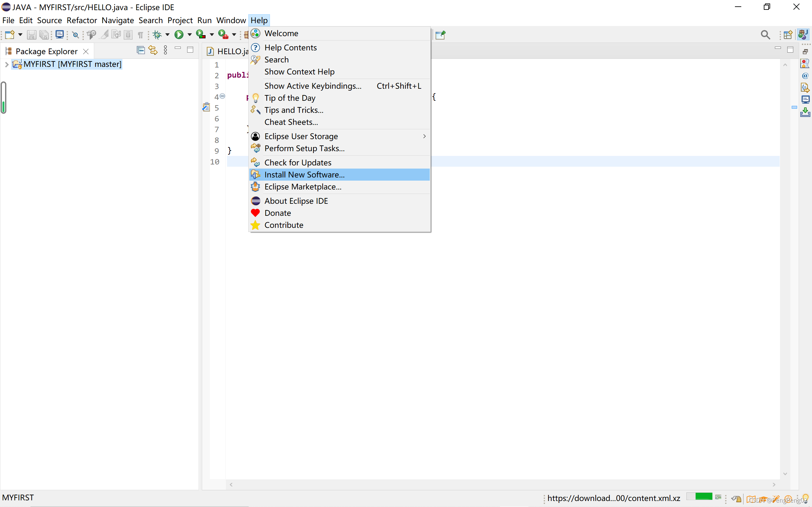Image resolution: width=812 pixels, height=507 pixels.
Task: Toggle code folding marker on line 4
Action: (x=222, y=96)
